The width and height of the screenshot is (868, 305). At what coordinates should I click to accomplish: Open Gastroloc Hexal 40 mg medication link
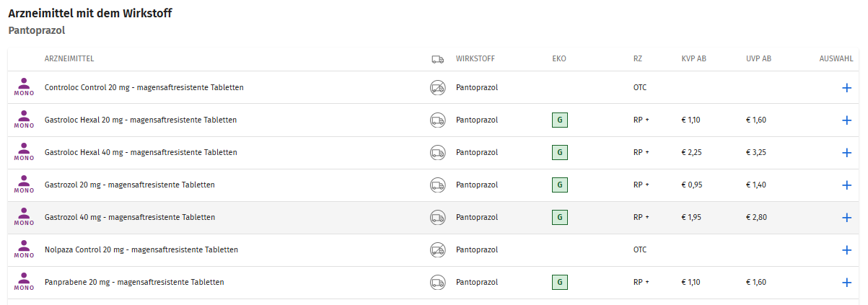[x=141, y=153]
